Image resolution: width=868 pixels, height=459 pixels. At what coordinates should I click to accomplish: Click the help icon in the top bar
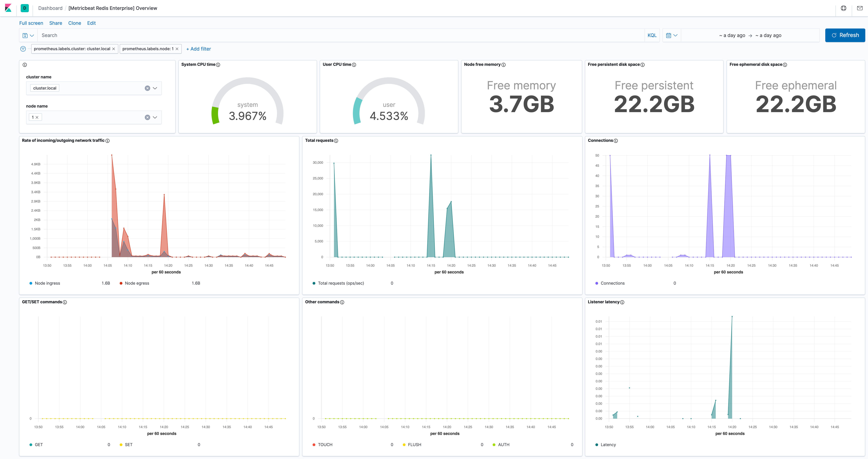pos(843,8)
